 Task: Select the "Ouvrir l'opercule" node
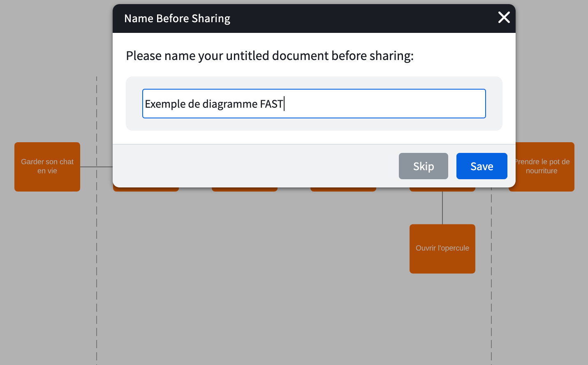(442, 248)
